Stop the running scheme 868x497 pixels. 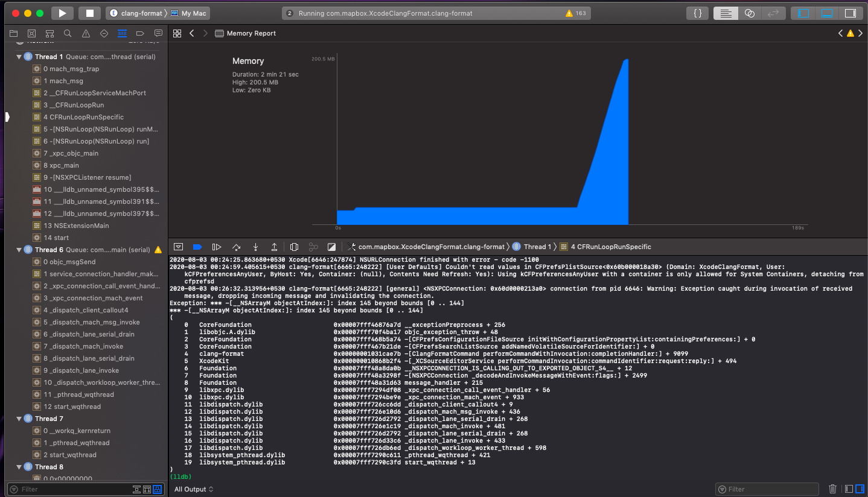(90, 13)
